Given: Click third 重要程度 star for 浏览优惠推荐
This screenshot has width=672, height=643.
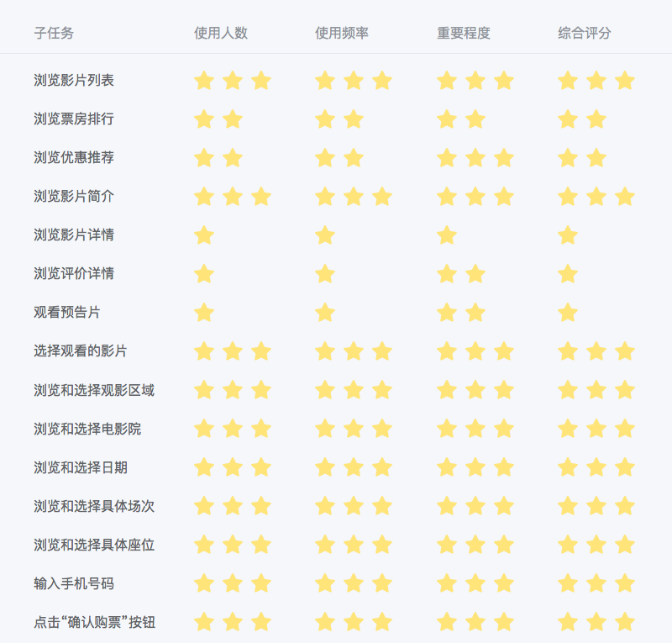Looking at the screenshot, I should click(x=503, y=158).
